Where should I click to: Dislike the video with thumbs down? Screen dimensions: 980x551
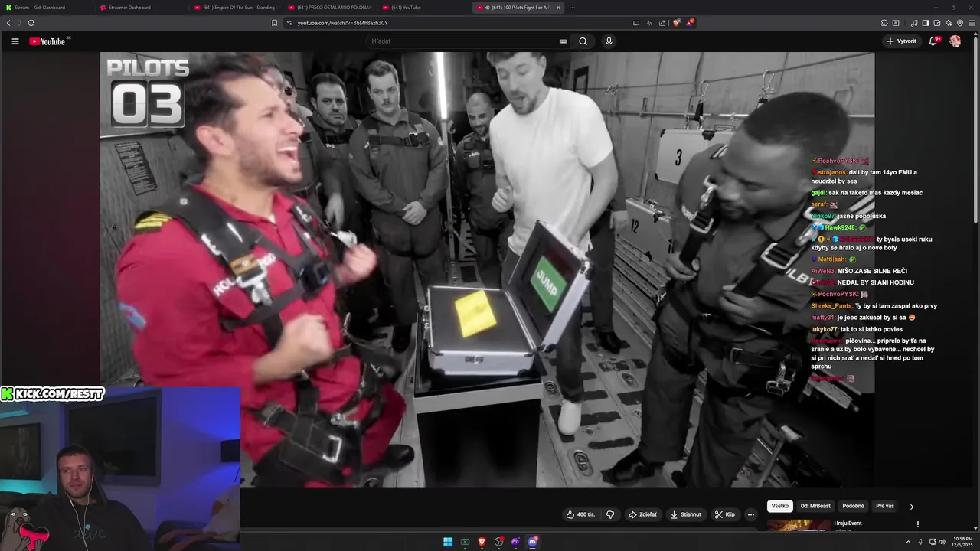610,514
